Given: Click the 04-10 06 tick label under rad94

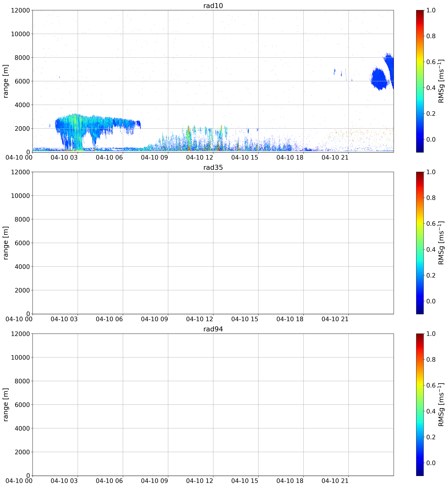Looking at the screenshot, I should [x=109, y=481].
